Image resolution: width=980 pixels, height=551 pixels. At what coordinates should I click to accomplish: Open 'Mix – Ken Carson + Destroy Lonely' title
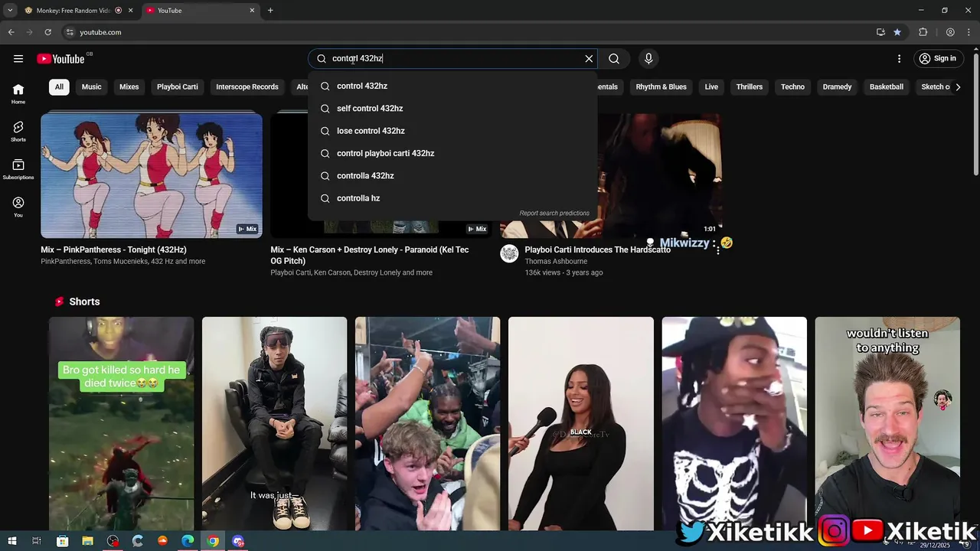click(x=370, y=255)
